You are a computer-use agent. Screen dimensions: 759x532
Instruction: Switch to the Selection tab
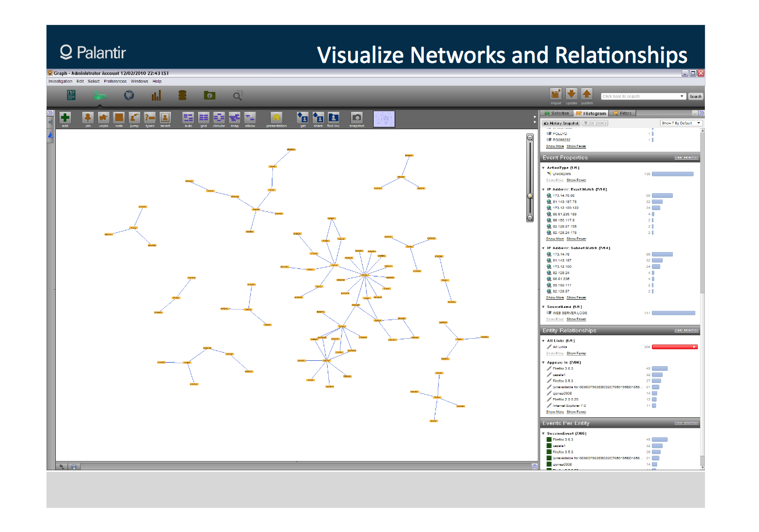pos(557,113)
